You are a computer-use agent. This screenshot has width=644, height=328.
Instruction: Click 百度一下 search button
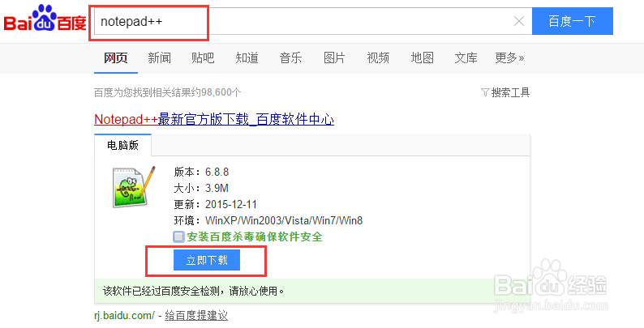click(572, 21)
